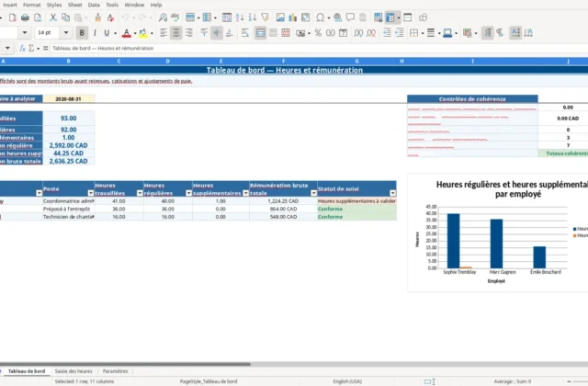
Task: Open Statut de suivi filter dropdown
Action: [392, 193]
